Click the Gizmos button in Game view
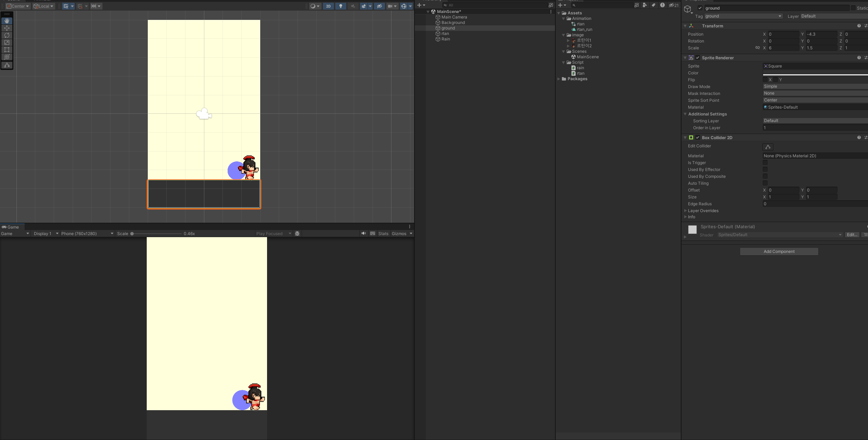Viewport: 868px width, 440px height. tap(399, 234)
